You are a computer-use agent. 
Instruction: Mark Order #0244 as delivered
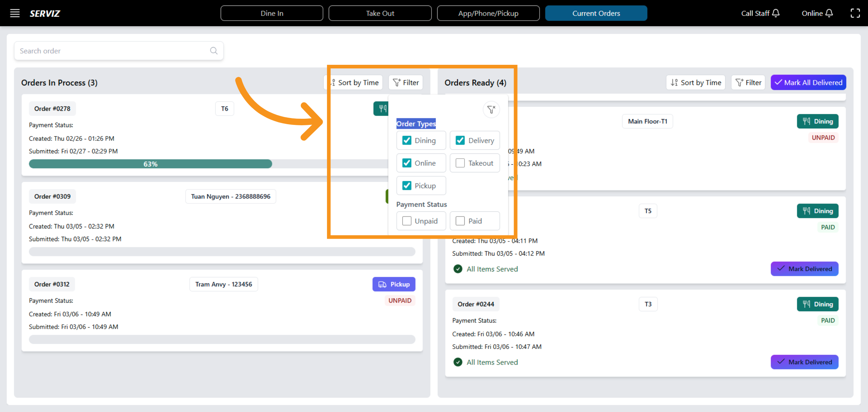[804, 362]
